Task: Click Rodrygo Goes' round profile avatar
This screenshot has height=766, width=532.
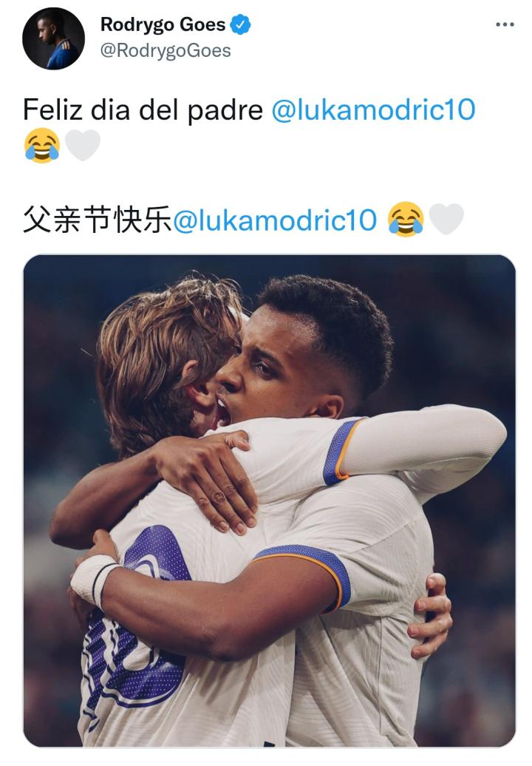Action: tap(53, 38)
